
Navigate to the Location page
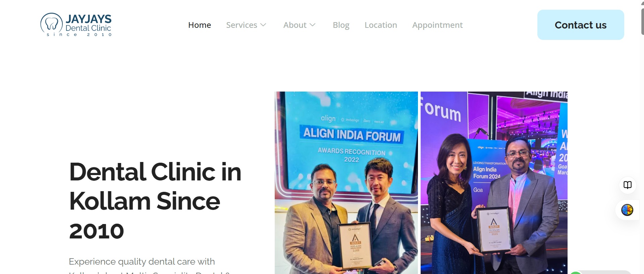(x=381, y=25)
